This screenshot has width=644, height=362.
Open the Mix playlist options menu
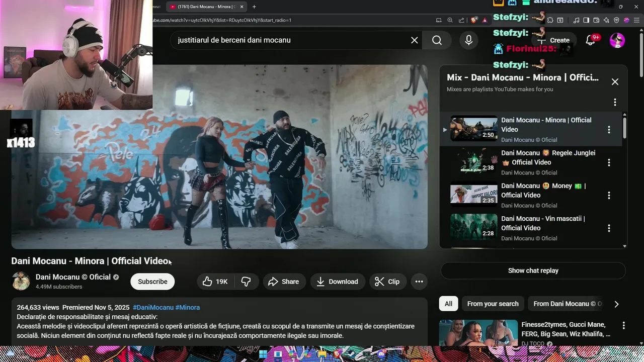point(615,103)
